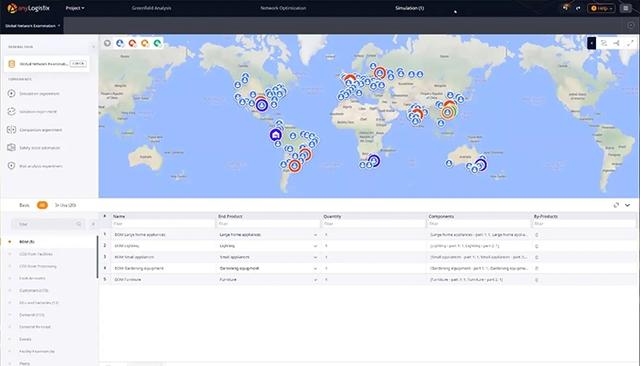
Task: Click the Risk analysis experiment icon
Action: point(11,166)
